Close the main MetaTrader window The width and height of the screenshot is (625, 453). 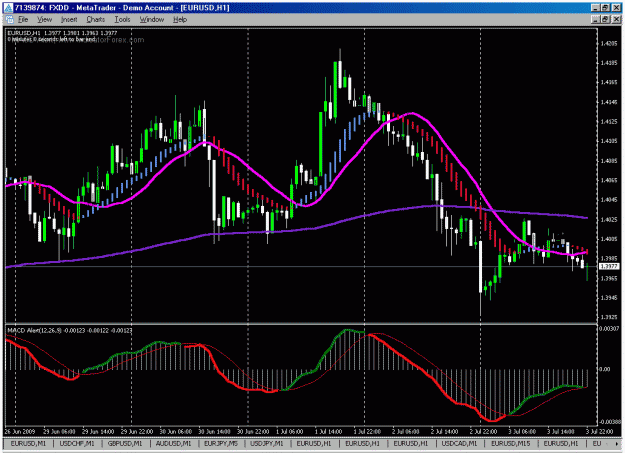click(x=616, y=8)
